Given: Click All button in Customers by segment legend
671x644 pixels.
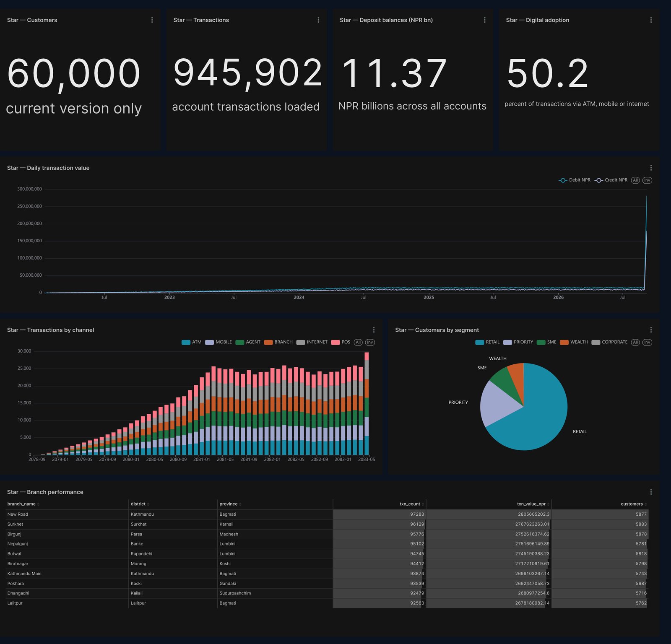Looking at the screenshot, I should pyautogui.click(x=635, y=342).
